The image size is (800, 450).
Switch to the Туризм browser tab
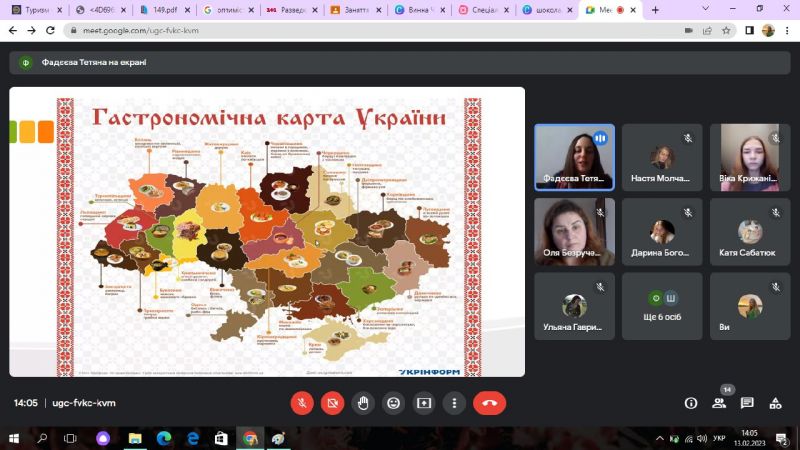coord(37,10)
